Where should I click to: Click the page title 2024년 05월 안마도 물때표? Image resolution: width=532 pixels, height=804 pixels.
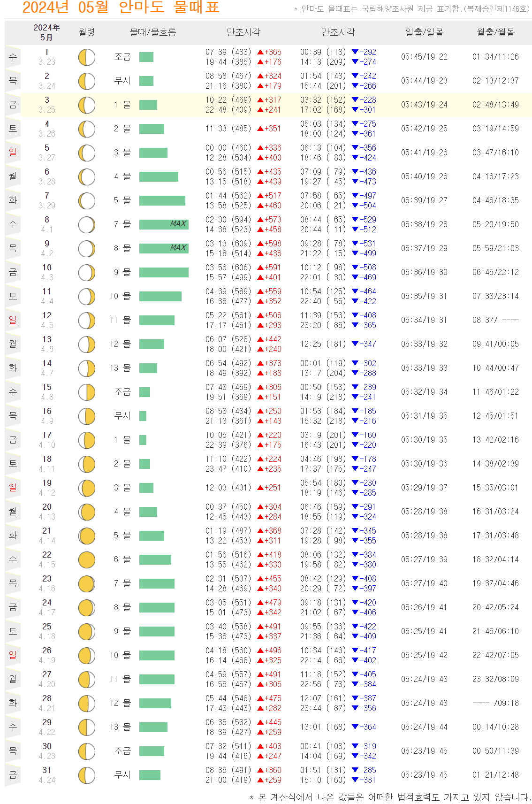[121, 7]
